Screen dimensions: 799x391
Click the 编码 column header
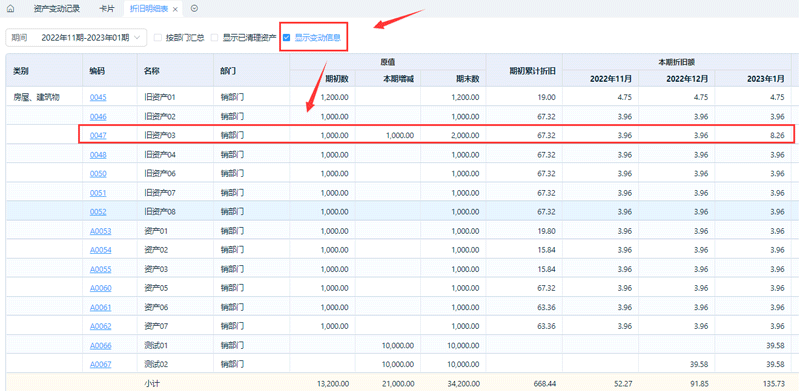click(110, 70)
